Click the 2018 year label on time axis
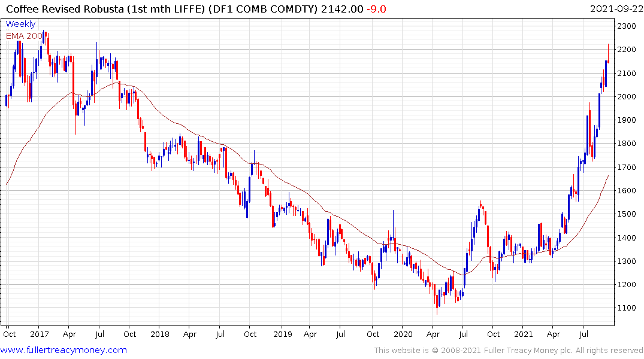Screen dimensions: 644x359 pos(160,334)
